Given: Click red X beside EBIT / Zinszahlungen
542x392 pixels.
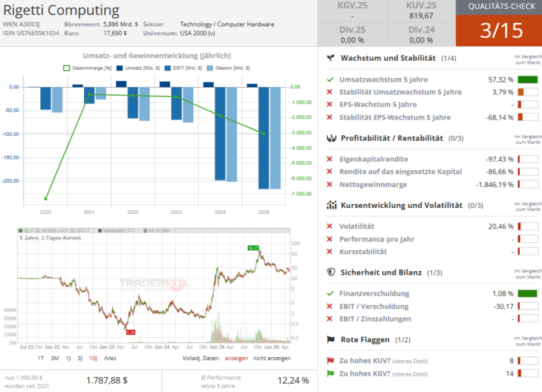Looking at the screenshot, I should coord(330,318).
